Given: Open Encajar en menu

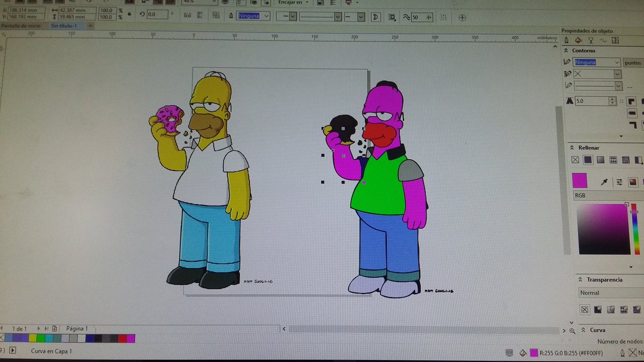Looking at the screenshot, I should click(292, 3).
